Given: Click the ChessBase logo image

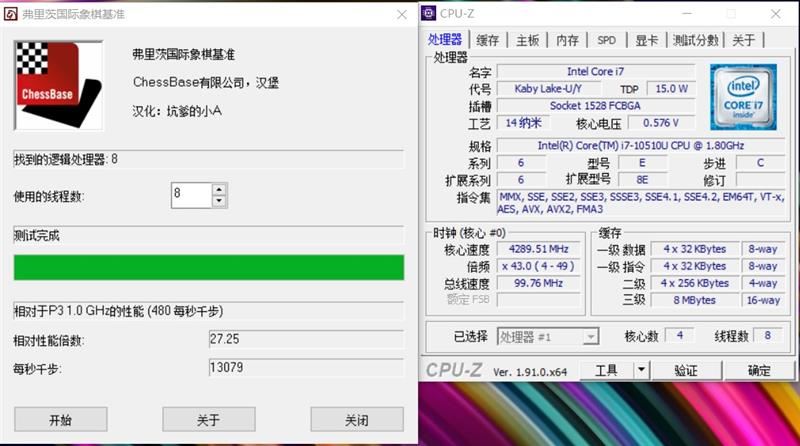Looking at the screenshot, I should point(59,86).
